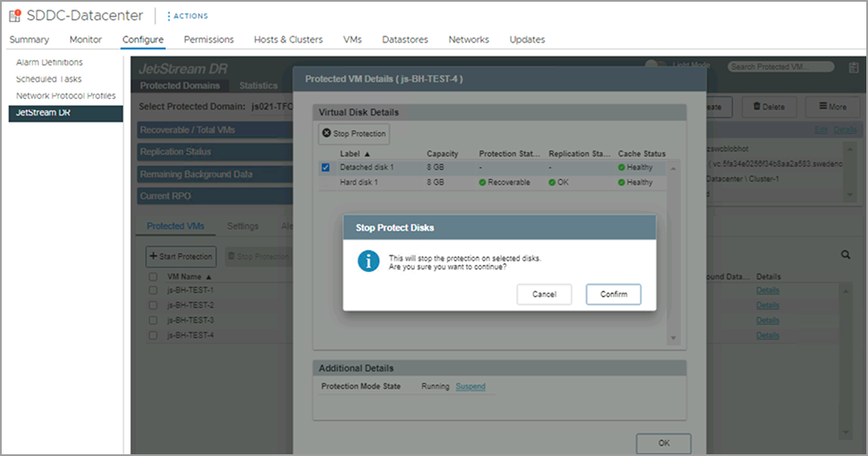Click green OK replication status icon
The height and width of the screenshot is (456, 868).
[552, 183]
